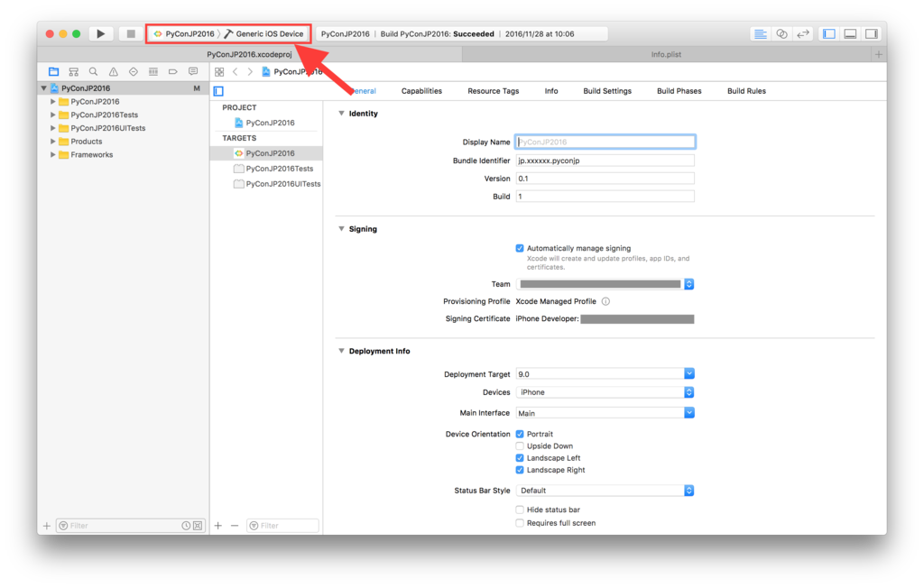
Task: Collapse the Identity section
Action: (341, 113)
